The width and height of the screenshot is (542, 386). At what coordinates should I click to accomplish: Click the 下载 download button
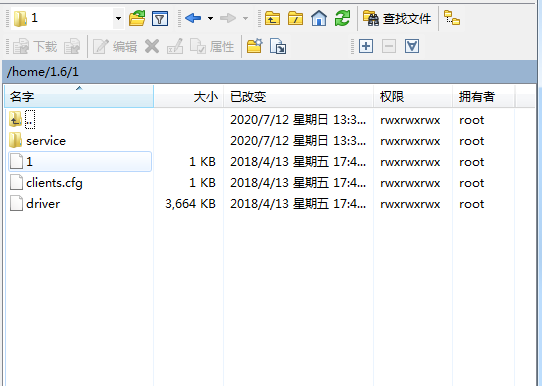click(35, 46)
